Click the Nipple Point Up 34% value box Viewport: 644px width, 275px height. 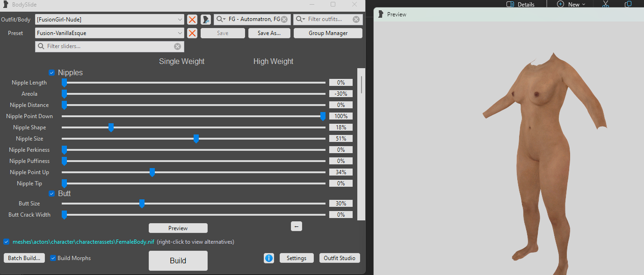coord(341,172)
